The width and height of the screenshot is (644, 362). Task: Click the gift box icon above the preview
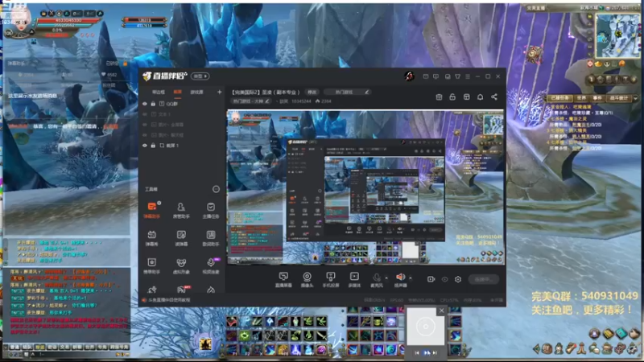click(439, 97)
